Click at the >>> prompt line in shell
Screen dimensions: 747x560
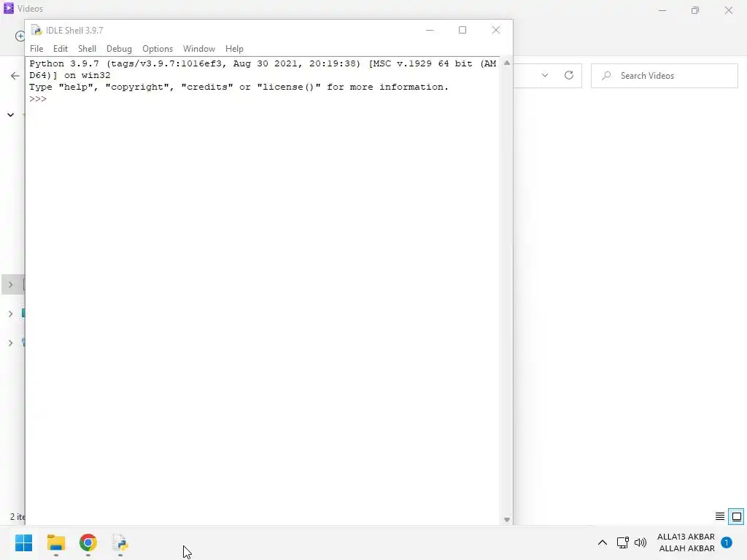coord(38,98)
